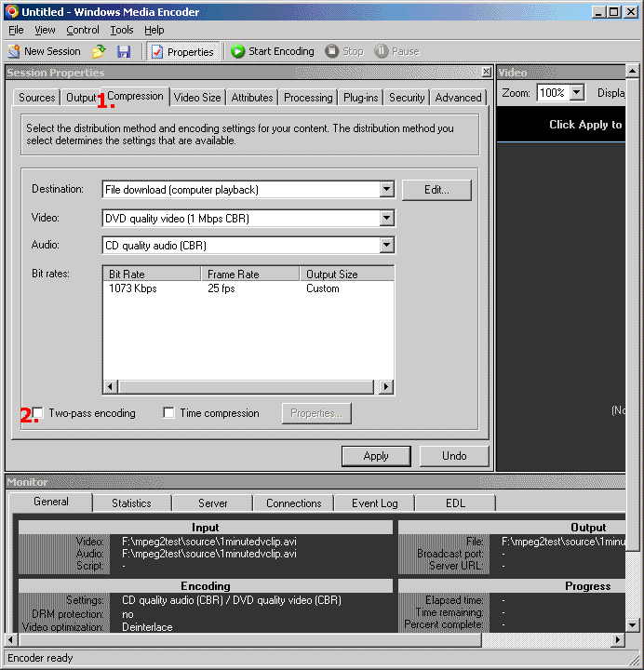Click the 25 fps frame rate value
The height and width of the screenshot is (670, 644).
pyautogui.click(x=221, y=288)
